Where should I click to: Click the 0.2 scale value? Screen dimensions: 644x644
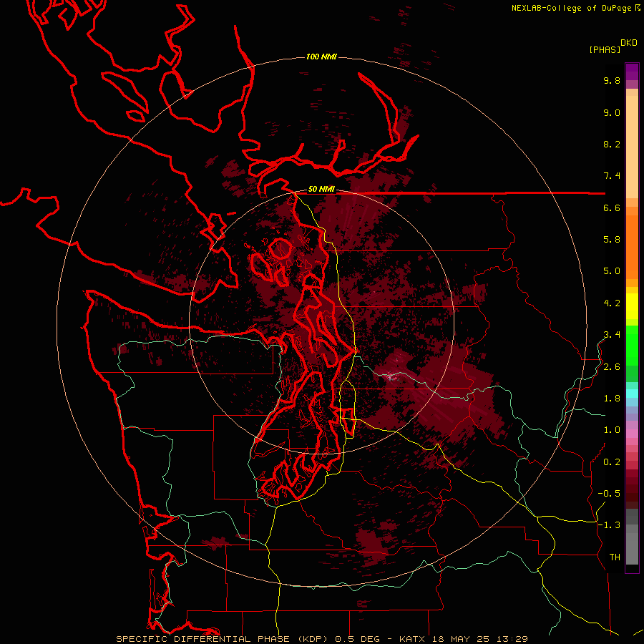click(x=612, y=462)
